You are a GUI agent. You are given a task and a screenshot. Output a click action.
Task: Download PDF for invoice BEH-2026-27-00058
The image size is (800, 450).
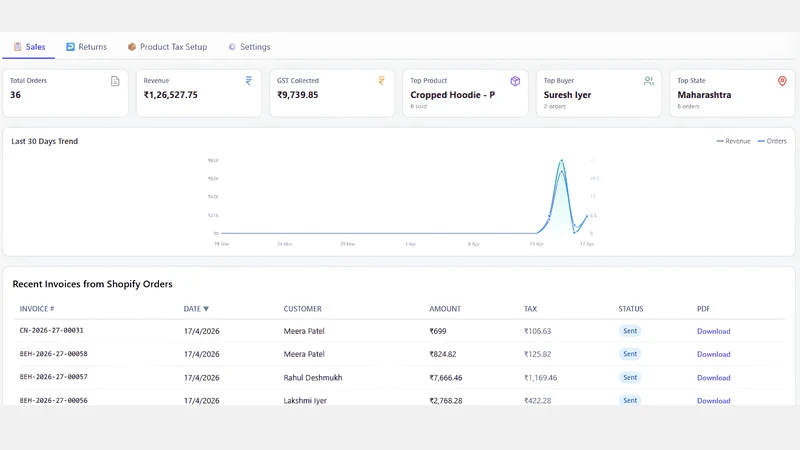click(713, 354)
